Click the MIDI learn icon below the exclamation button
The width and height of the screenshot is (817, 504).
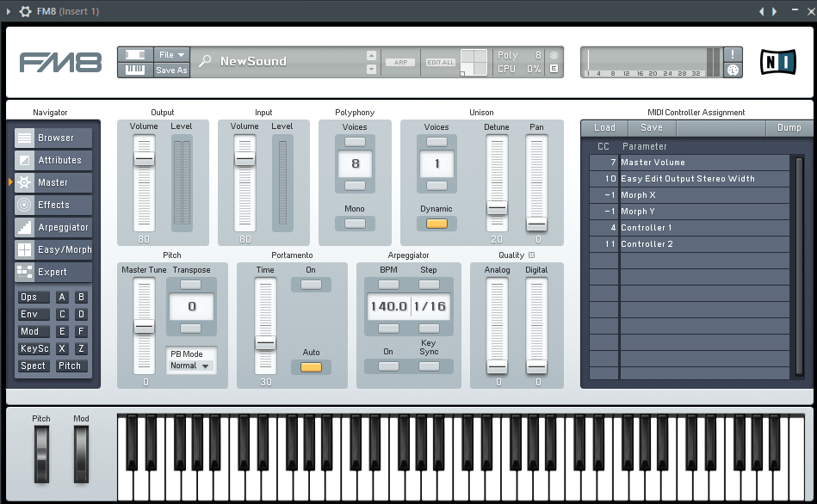733,70
